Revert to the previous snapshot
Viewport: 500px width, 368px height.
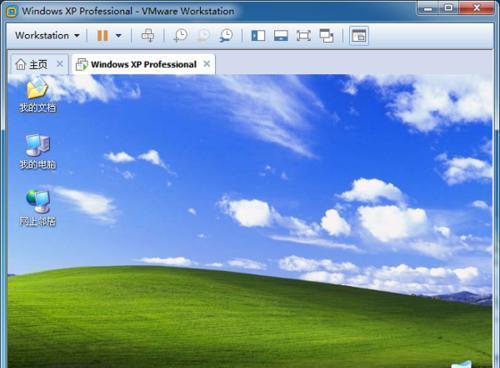pyautogui.click(x=203, y=35)
